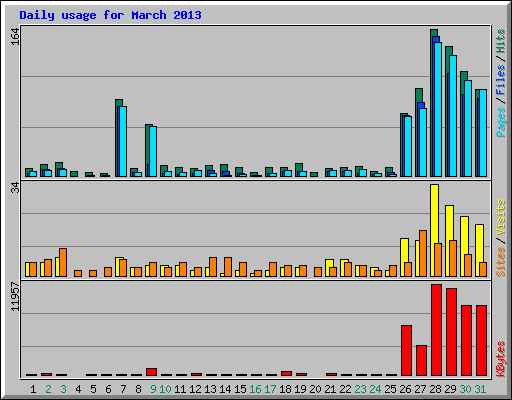Click weekend day 16 on the x-axis
Screen dimensions: 512x400
[x=255, y=389]
